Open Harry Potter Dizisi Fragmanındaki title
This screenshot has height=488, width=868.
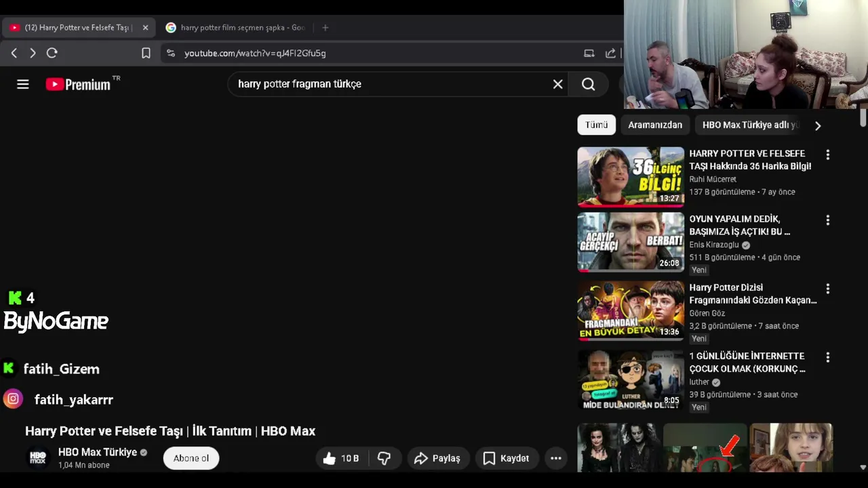[x=753, y=293]
